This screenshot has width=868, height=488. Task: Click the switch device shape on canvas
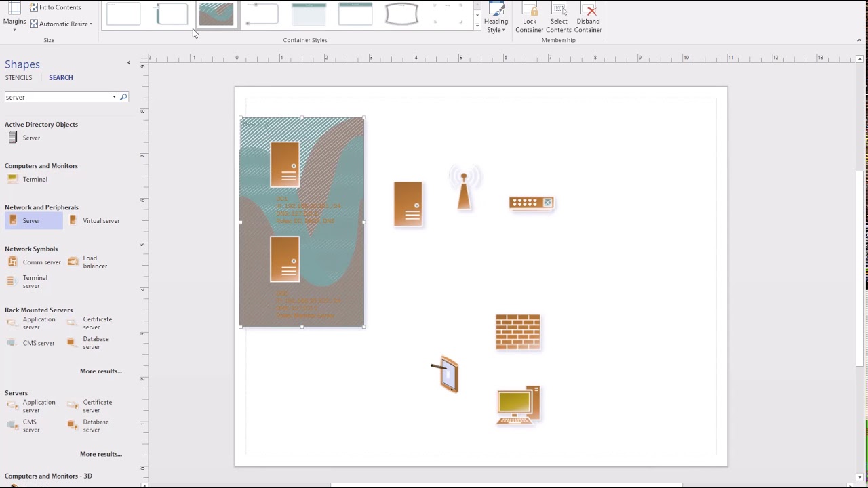click(x=532, y=203)
